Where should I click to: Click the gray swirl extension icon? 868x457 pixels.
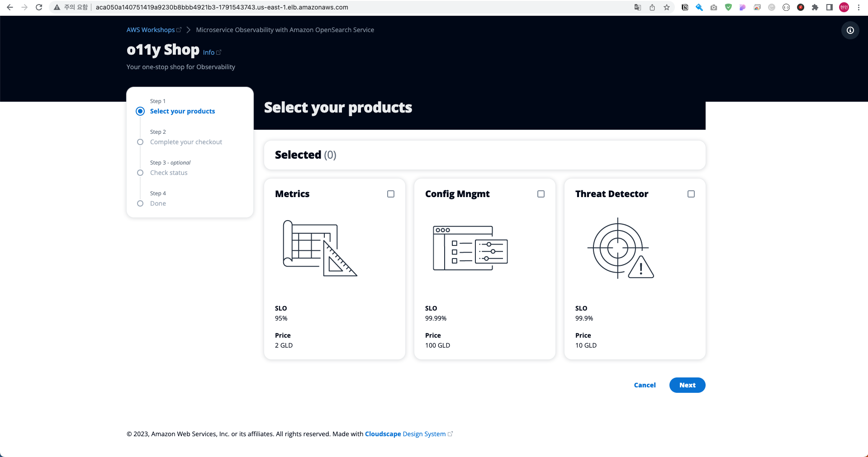pyautogui.click(x=772, y=7)
